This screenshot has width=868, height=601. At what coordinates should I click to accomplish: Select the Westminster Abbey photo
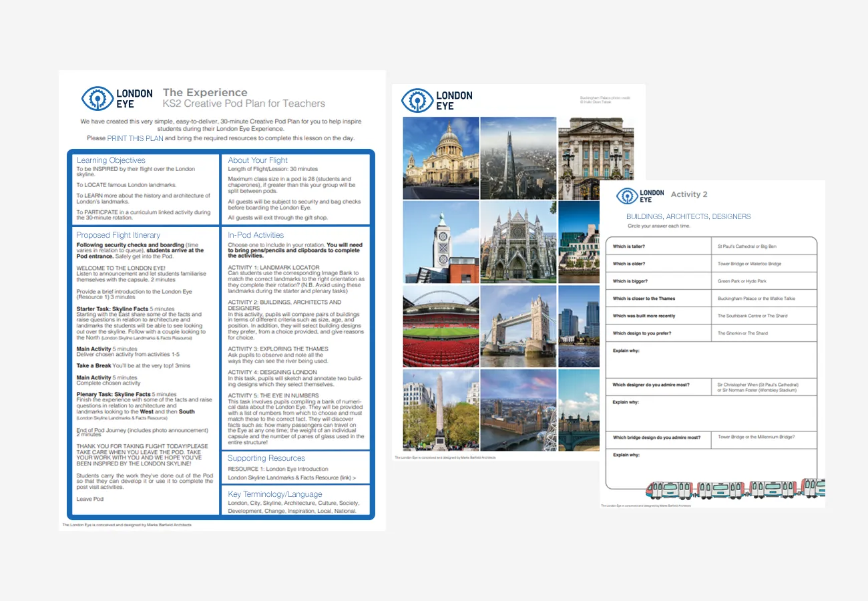(x=518, y=242)
